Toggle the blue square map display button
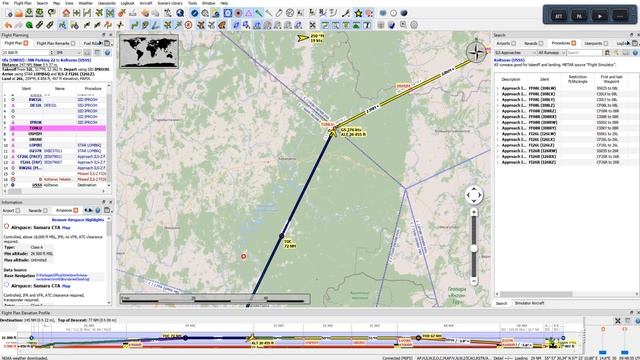The height and width of the screenshot is (360, 640). click(228, 13)
